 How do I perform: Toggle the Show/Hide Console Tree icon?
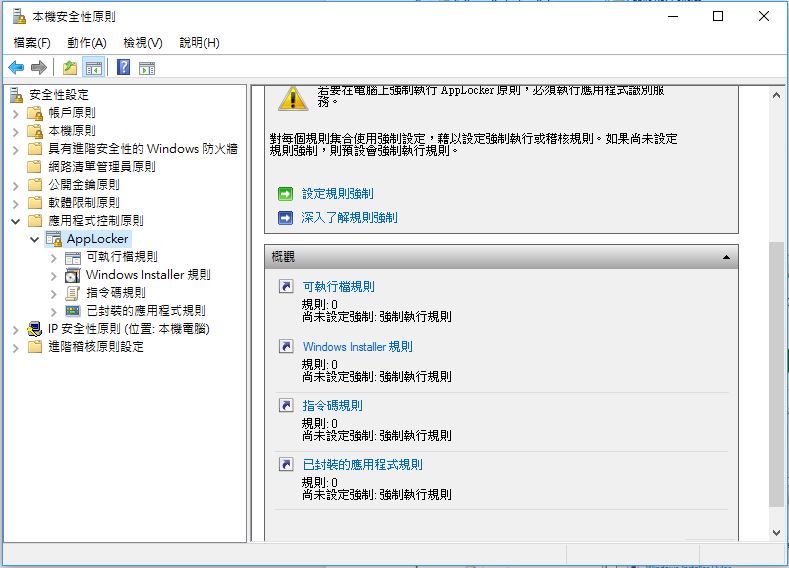[x=94, y=67]
